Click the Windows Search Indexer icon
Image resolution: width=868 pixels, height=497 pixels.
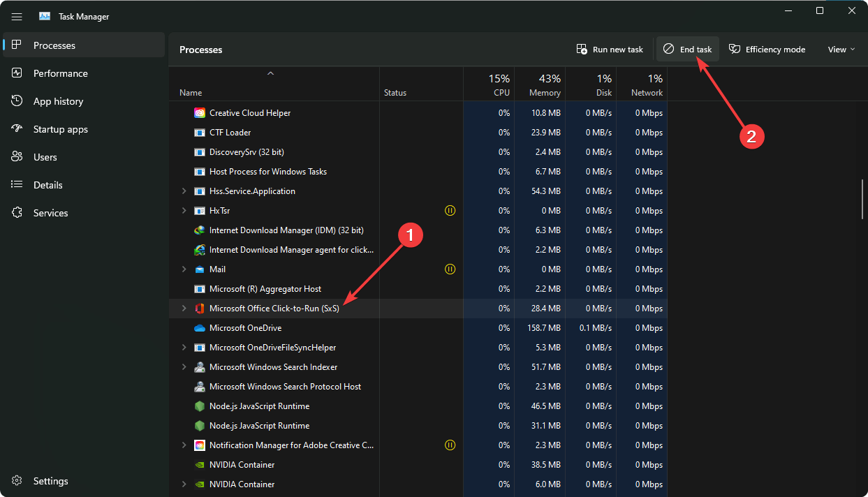[199, 367]
